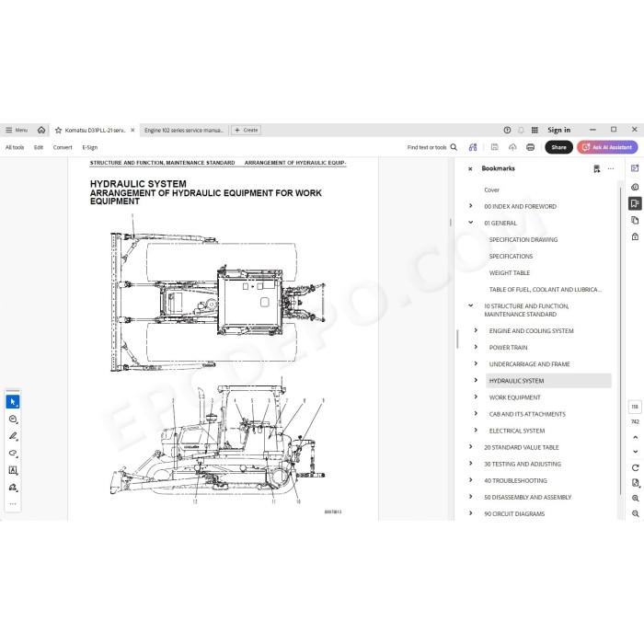Print the document with printer icon
Image resolution: width=644 pixels, height=644 pixels.
coord(530,147)
